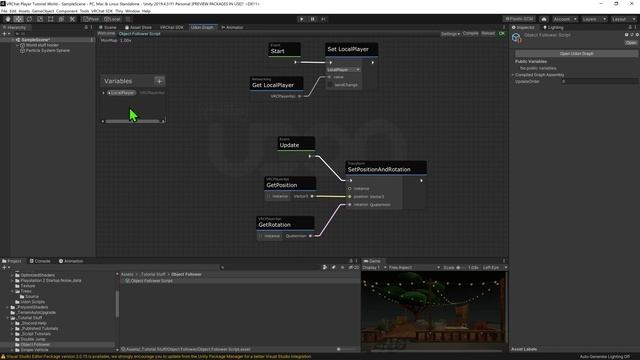Viewport: 640px width, 360px height.
Task: Open the File menu
Action: coord(4,11)
